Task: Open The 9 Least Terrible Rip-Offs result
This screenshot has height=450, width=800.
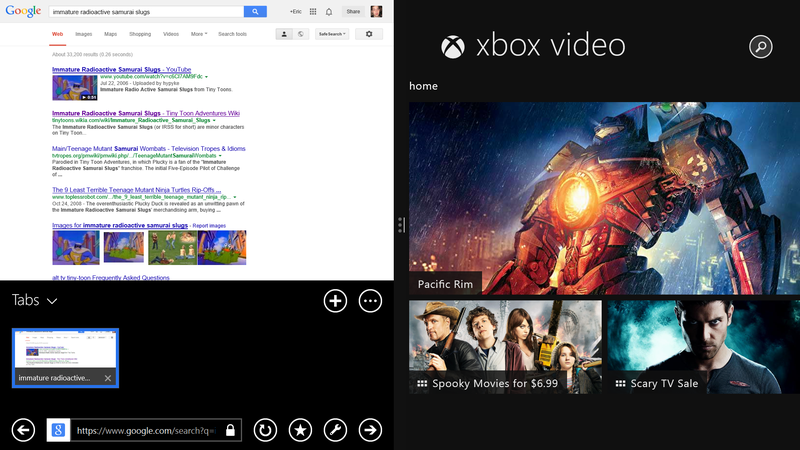Action: click(x=136, y=190)
